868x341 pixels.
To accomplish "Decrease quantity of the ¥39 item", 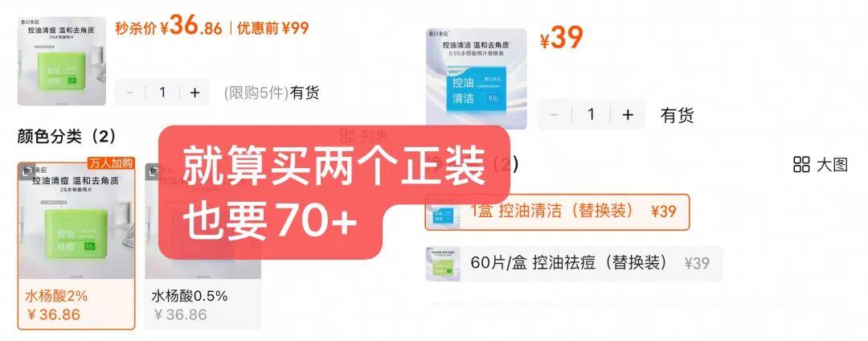I will point(554,114).
